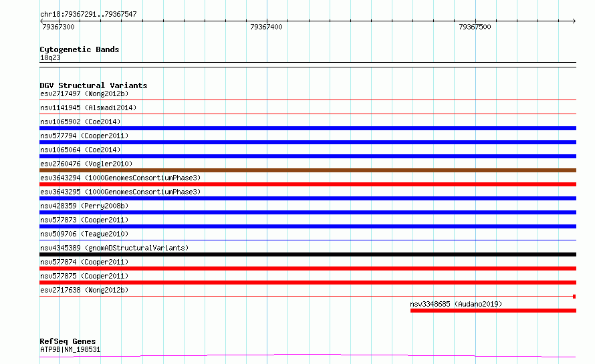595x364 pixels.
Task: Click the chr18:79367291..79367547 region label
Action: pos(88,15)
